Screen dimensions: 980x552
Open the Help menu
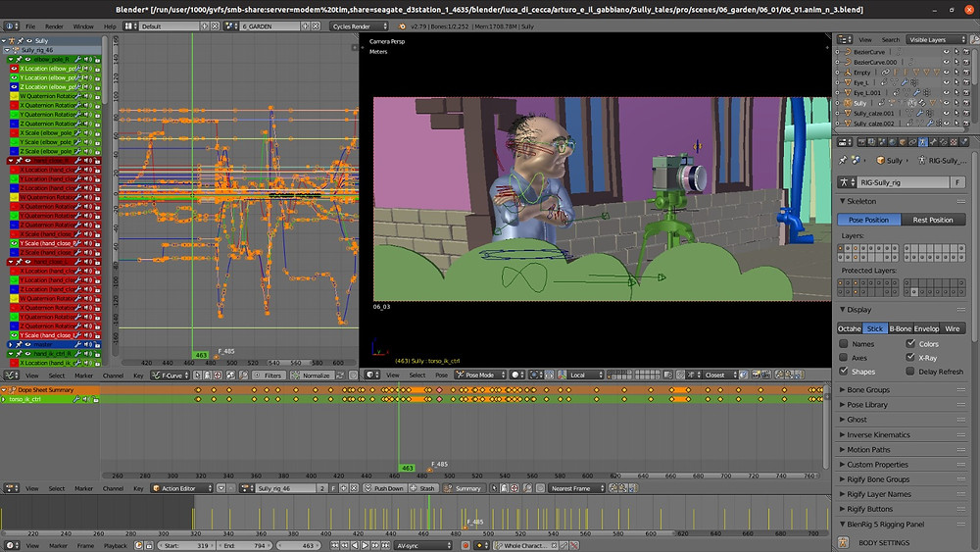coord(110,26)
